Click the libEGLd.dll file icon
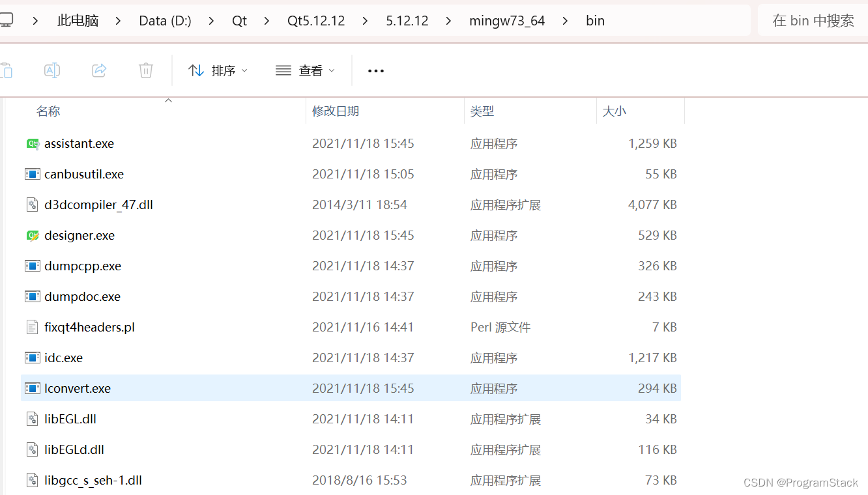This screenshot has width=868, height=495. 33,449
